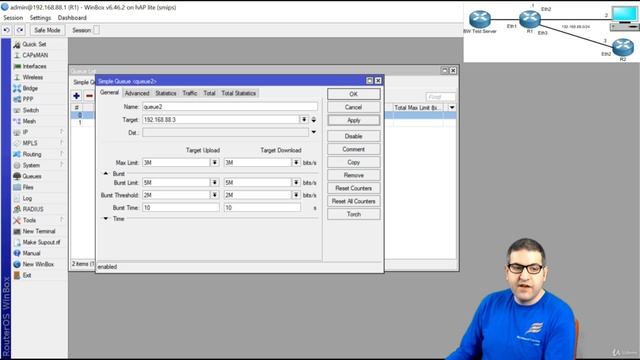Expand the Dst. field arrow
Viewport: 640px width, 360px height.
[x=313, y=132]
